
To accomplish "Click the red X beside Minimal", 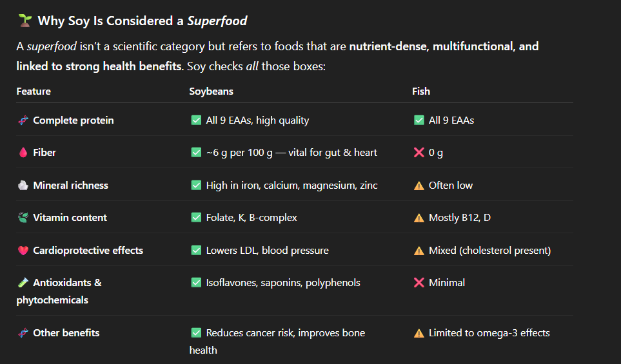I will point(419,283).
